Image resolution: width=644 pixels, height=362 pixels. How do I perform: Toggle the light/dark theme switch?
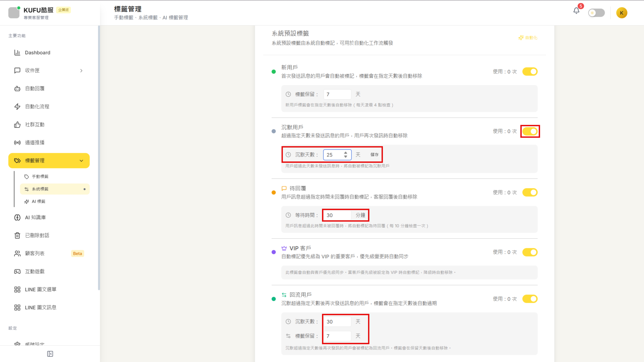[596, 13]
